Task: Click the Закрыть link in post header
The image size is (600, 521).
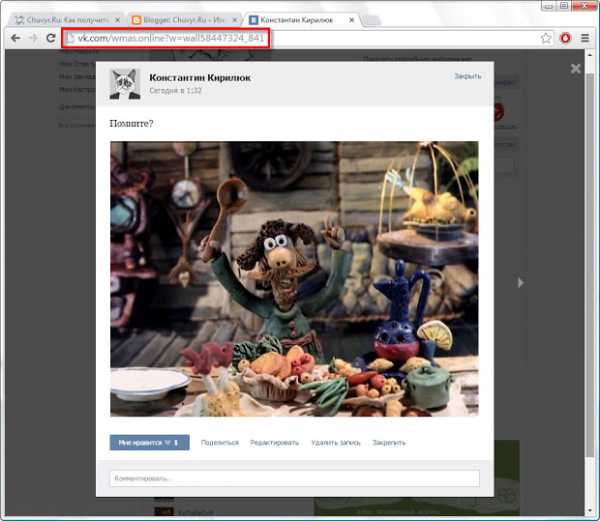Action: [468, 76]
